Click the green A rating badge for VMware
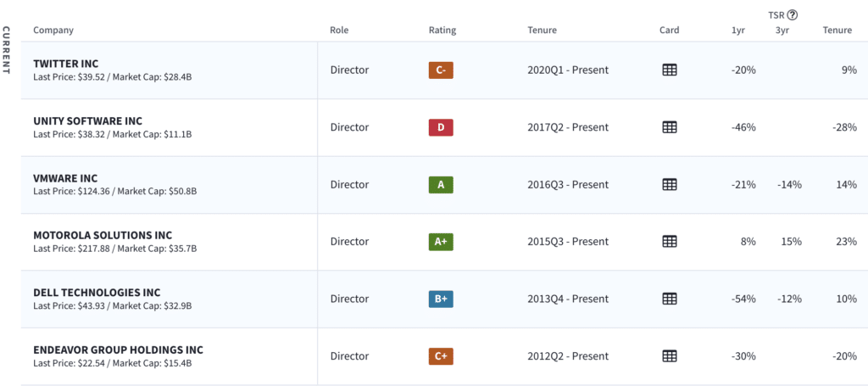Screen dimensions: 868x386 441,185
